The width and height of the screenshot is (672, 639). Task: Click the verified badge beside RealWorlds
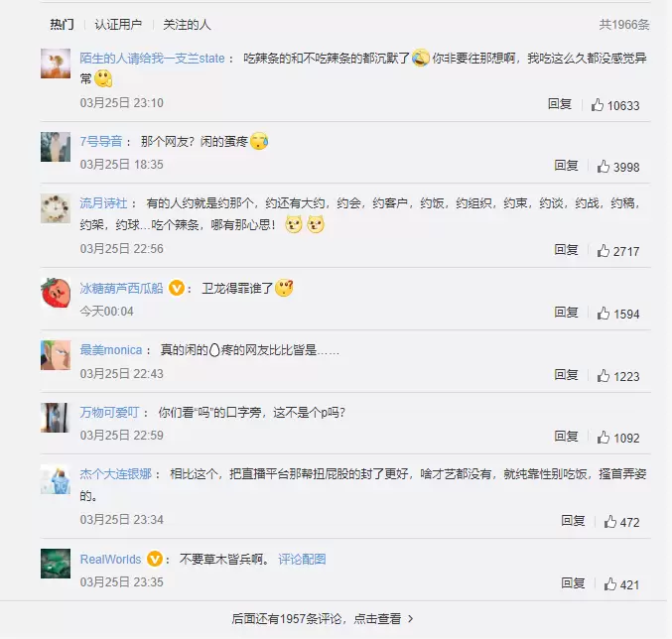[155, 559]
